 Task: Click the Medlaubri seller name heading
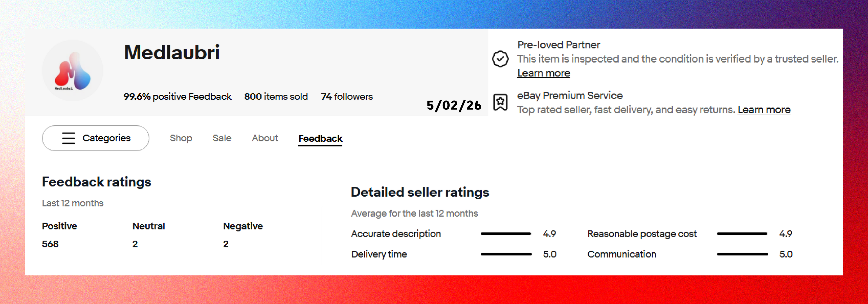tap(172, 53)
